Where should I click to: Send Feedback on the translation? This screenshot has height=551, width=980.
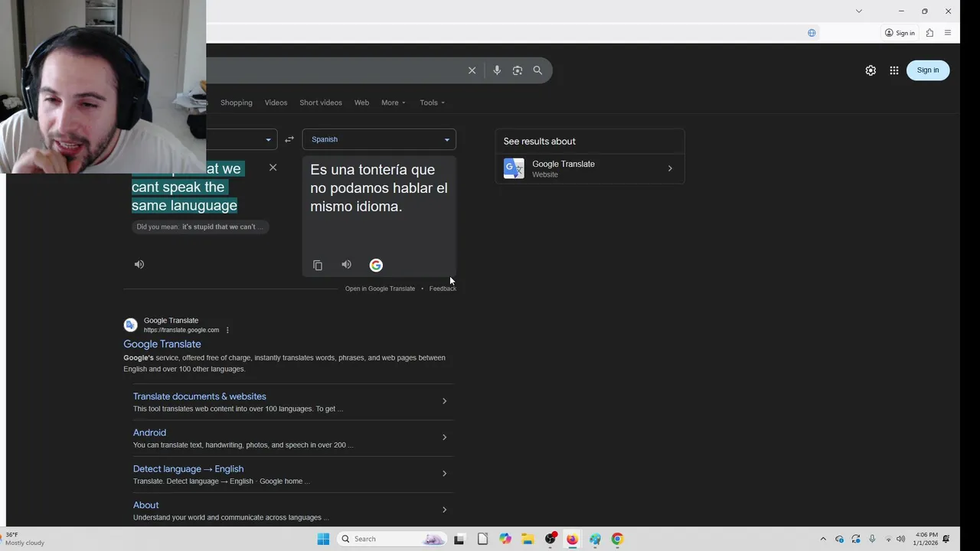pos(443,289)
